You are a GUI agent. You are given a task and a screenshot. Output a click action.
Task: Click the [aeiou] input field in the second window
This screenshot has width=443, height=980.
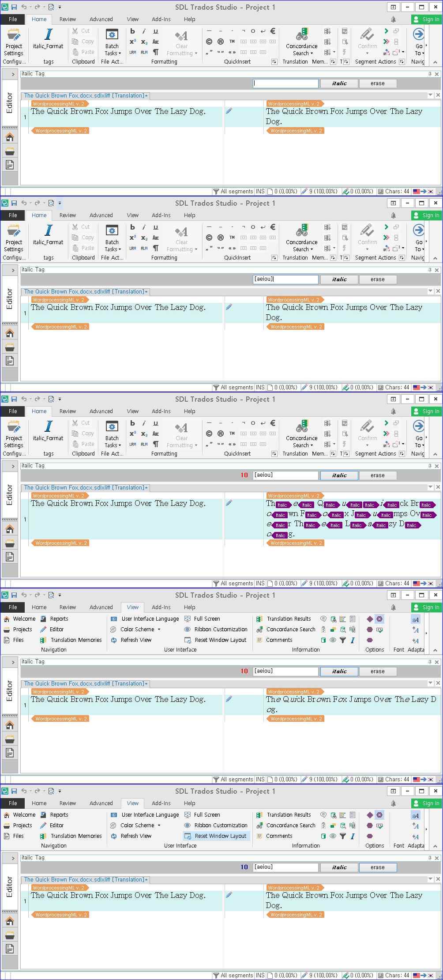coord(285,279)
